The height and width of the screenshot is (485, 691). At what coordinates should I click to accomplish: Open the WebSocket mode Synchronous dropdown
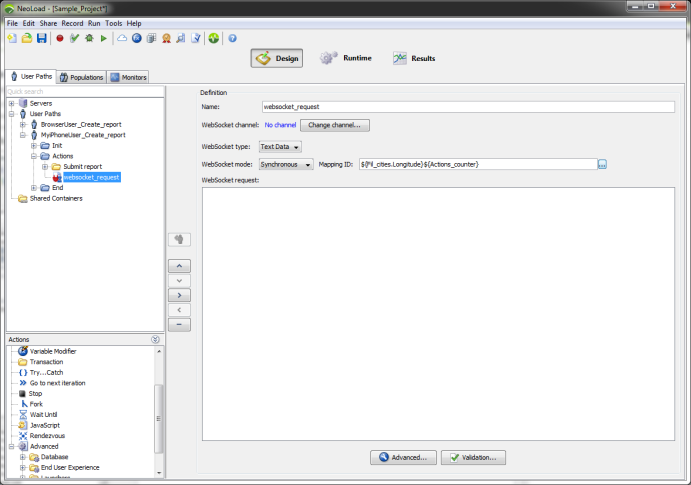(286, 164)
